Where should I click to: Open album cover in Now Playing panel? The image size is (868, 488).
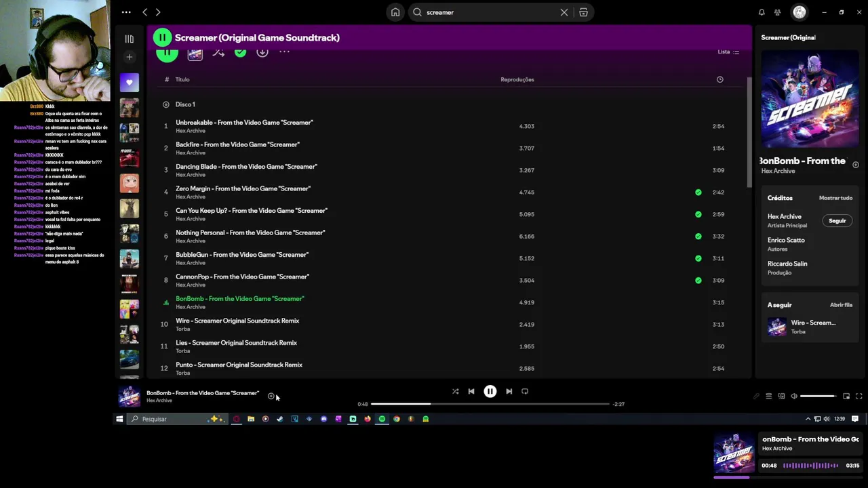tap(810, 99)
